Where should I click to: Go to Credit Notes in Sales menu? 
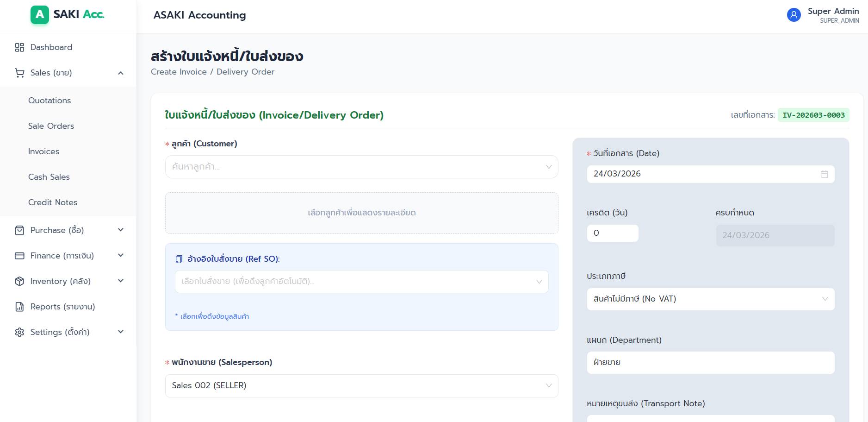tap(53, 202)
